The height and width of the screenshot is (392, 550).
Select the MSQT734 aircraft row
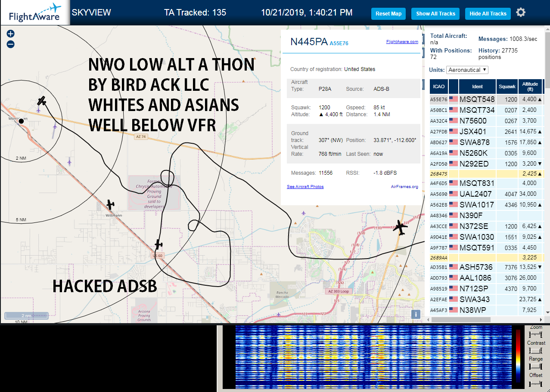click(x=486, y=110)
